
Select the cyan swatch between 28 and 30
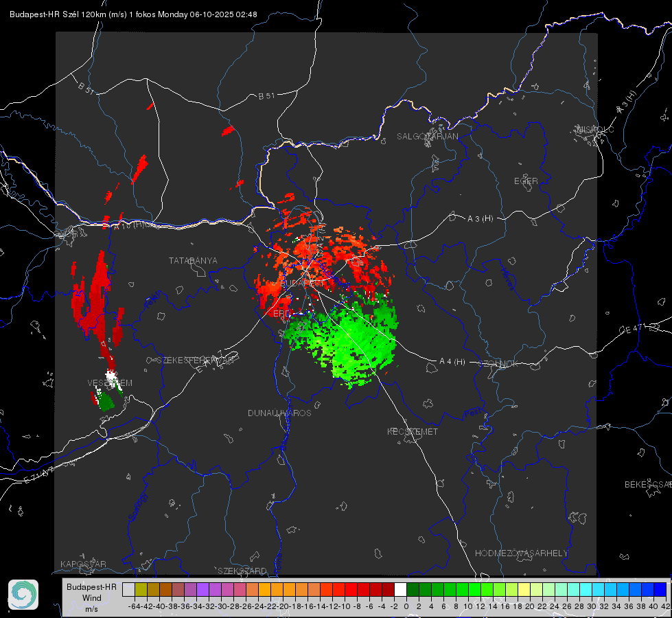tap(586, 589)
